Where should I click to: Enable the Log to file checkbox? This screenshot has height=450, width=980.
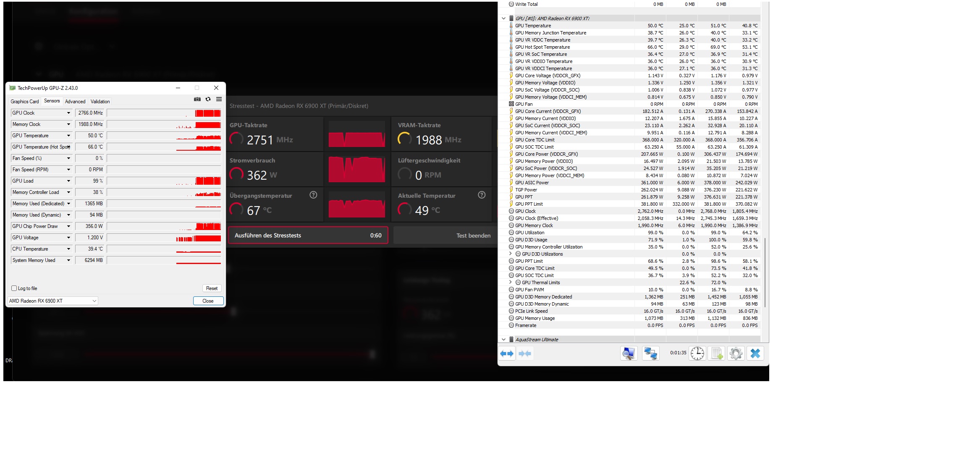[14, 288]
